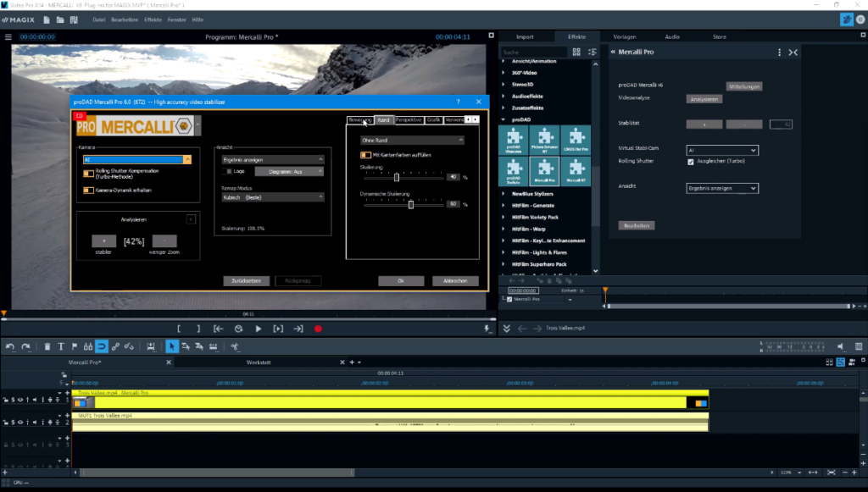Click Abbrechen in the Mercalli dialog
Viewport: 868px width, 492px height.
click(x=455, y=281)
